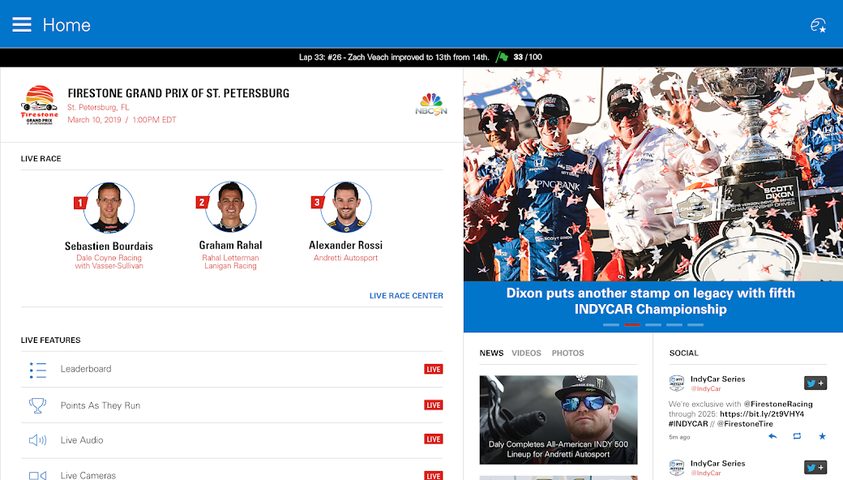Screen dimensions: 843x480
Task: Select third carousel slide indicator
Action: pyautogui.click(x=653, y=325)
